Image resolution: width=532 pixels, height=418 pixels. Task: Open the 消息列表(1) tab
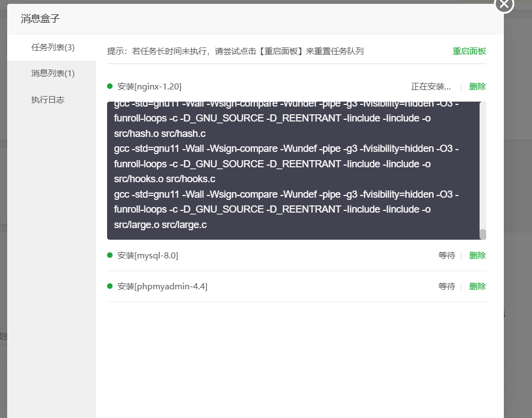(51, 73)
